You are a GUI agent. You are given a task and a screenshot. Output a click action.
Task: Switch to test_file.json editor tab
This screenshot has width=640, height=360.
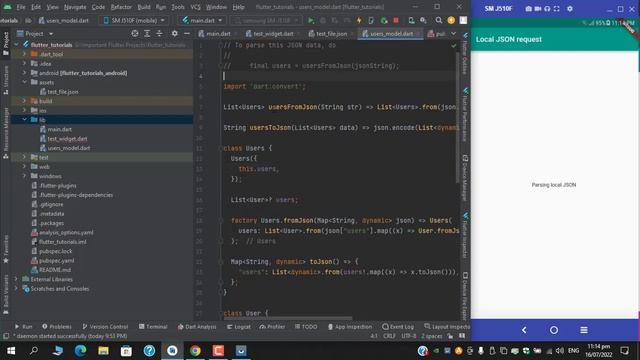click(328, 33)
